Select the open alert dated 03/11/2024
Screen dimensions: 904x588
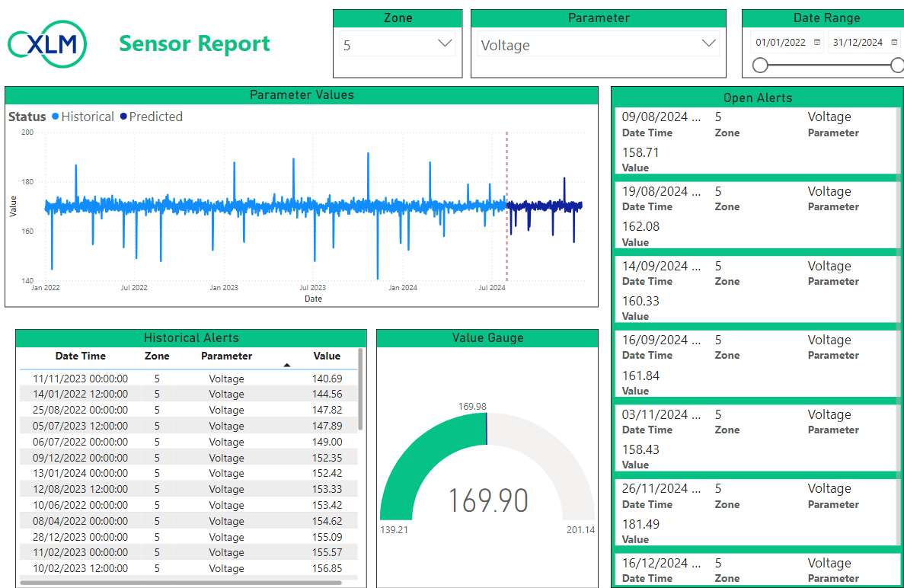[x=756, y=438]
